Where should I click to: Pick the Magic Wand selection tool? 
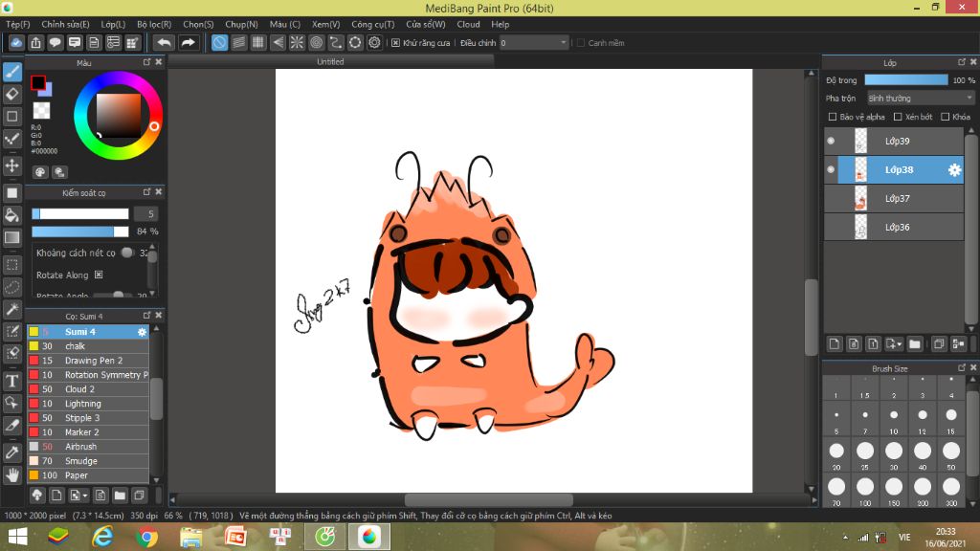(12, 309)
